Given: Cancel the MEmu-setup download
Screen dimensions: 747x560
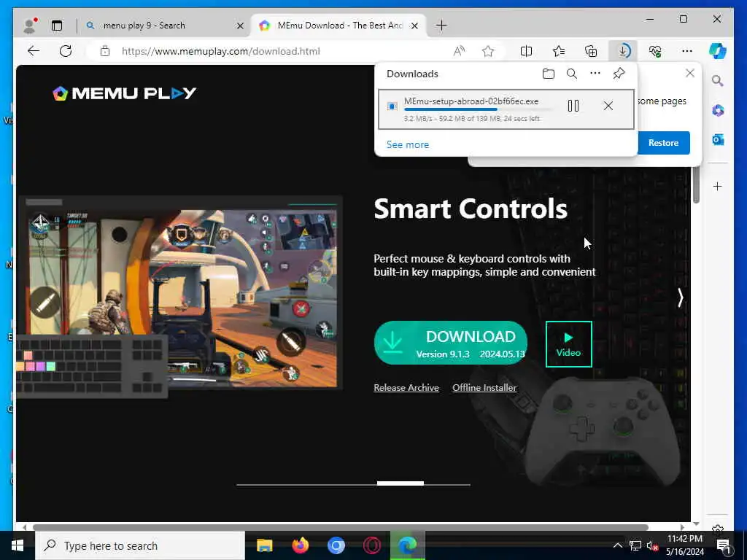Looking at the screenshot, I should tap(608, 106).
